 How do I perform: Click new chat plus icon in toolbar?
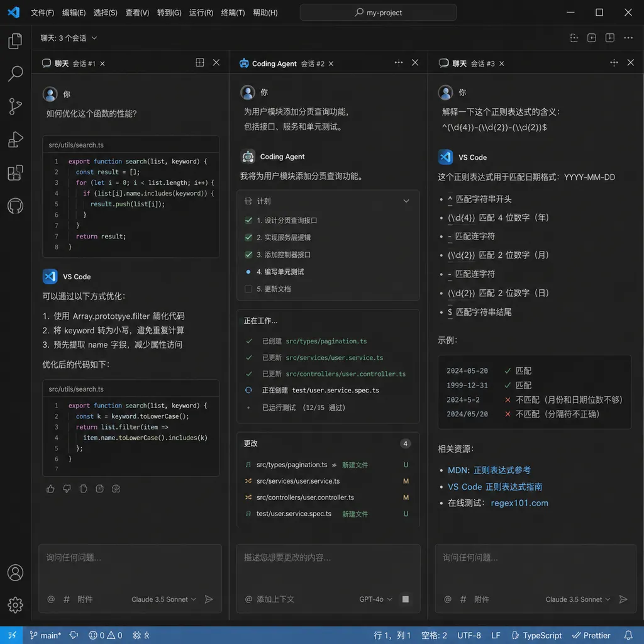coord(591,38)
